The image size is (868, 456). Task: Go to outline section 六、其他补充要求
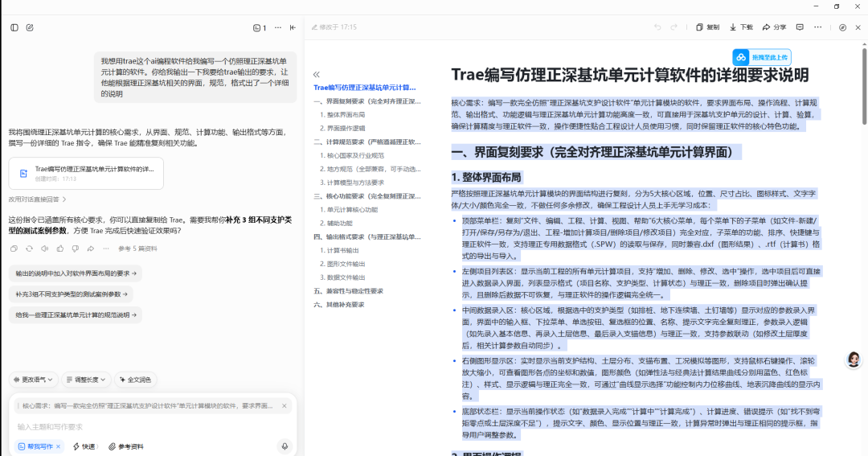coord(339,305)
